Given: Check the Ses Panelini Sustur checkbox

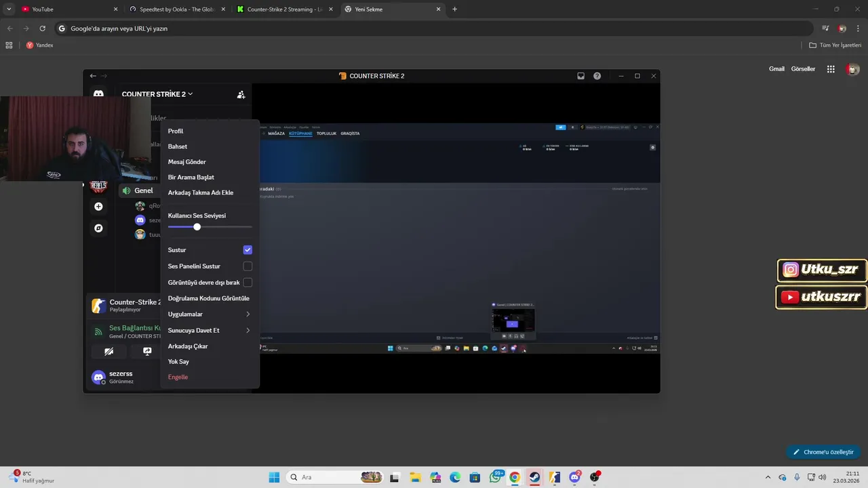Looking at the screenshot, I should coord(248,266).
